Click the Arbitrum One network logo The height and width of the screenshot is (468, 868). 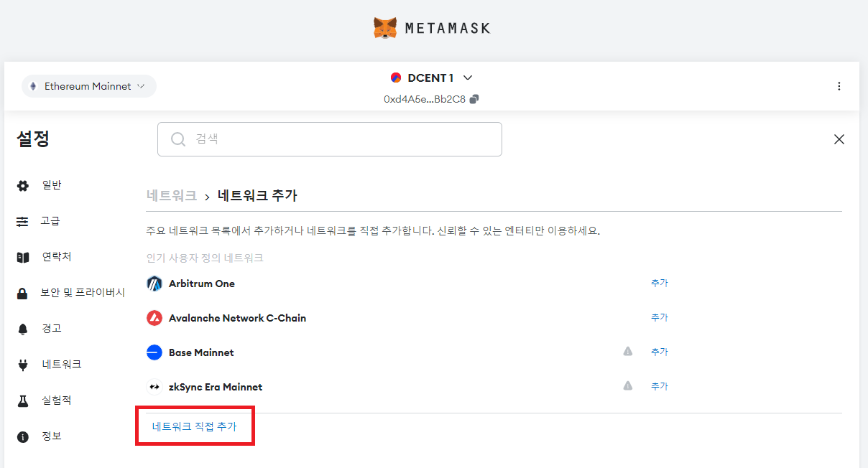click(x=154, y=284)
